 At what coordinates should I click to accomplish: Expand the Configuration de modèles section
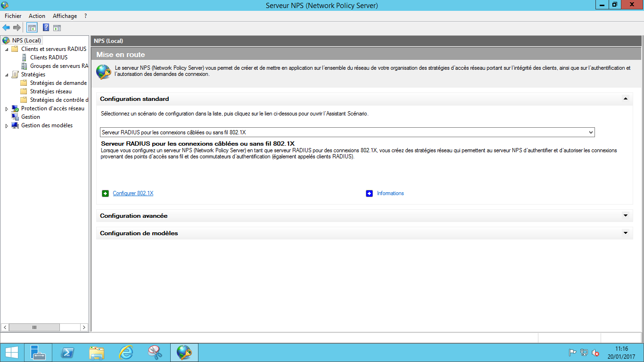point(625,233)
